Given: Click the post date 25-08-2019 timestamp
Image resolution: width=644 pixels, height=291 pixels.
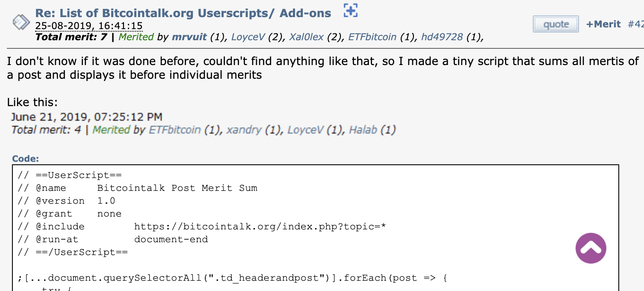Looking at the screenshot, I should click(x=89, y=26).
